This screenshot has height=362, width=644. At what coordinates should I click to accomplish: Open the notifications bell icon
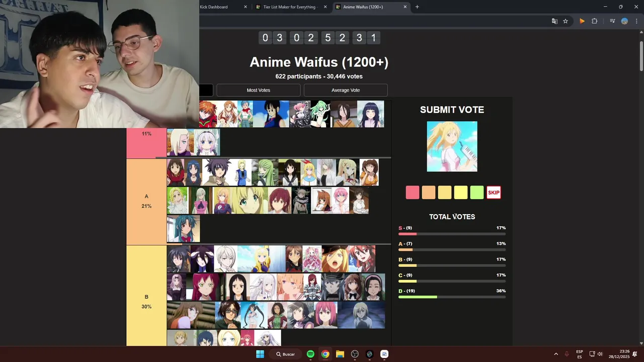point(635,354)
